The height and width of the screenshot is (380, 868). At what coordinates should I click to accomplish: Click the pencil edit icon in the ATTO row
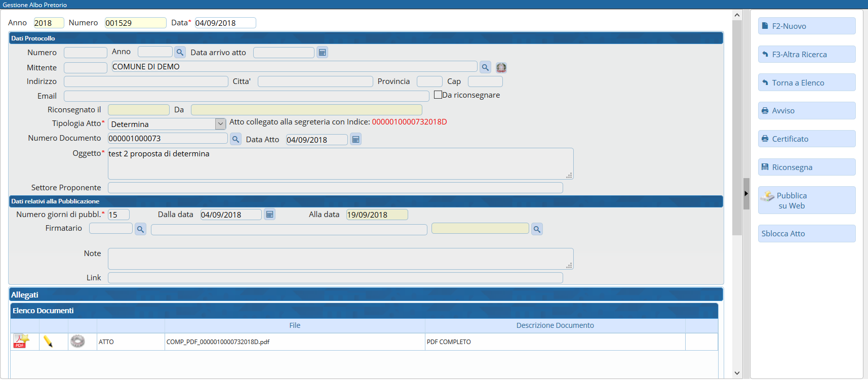48,342
